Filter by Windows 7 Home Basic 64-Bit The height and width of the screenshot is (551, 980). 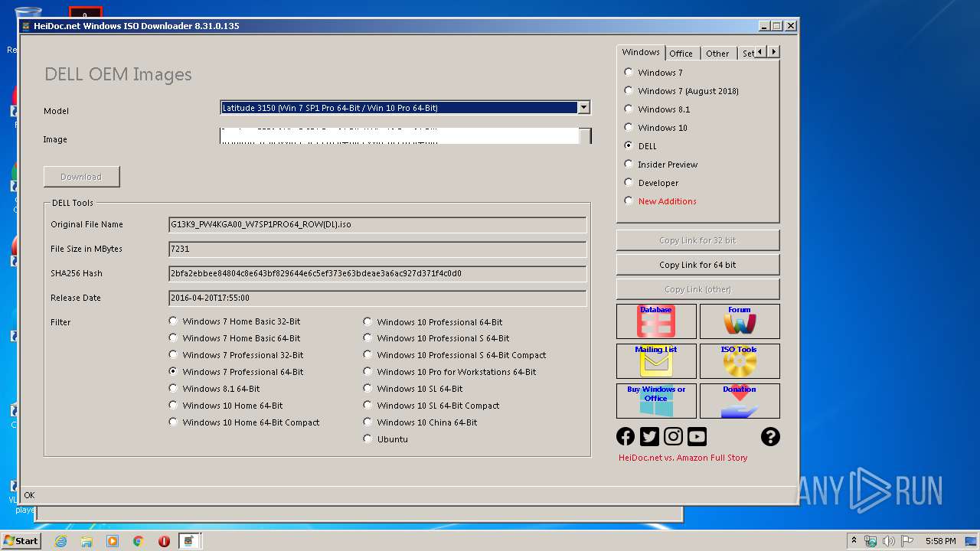[173, 337]
